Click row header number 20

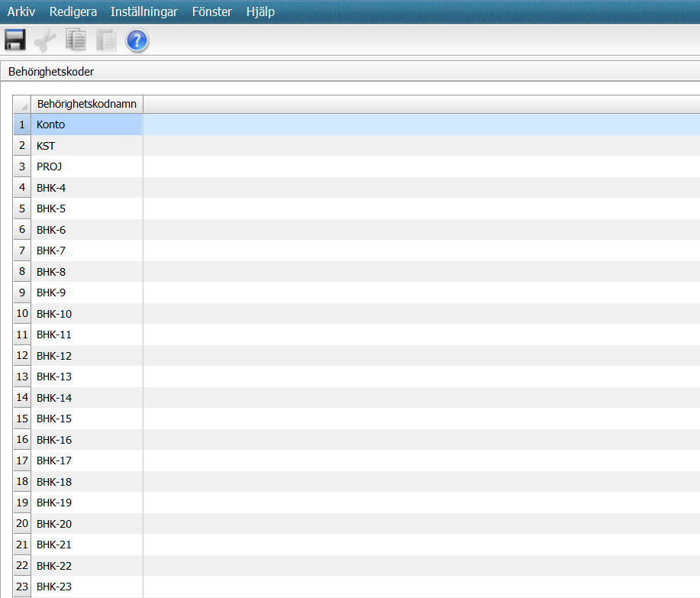[x=22, y=523]
